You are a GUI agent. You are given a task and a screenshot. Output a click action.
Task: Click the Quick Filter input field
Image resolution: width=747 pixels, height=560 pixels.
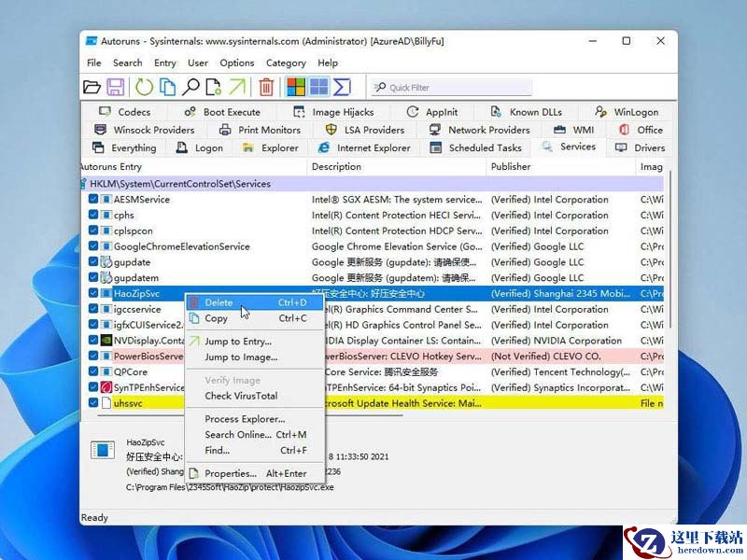point(452,88)
